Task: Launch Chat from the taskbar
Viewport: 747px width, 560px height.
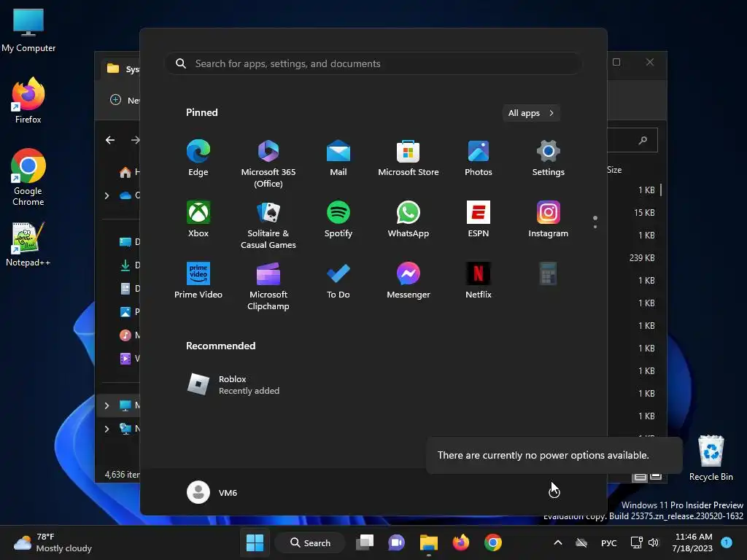Action: coord(396,542)
